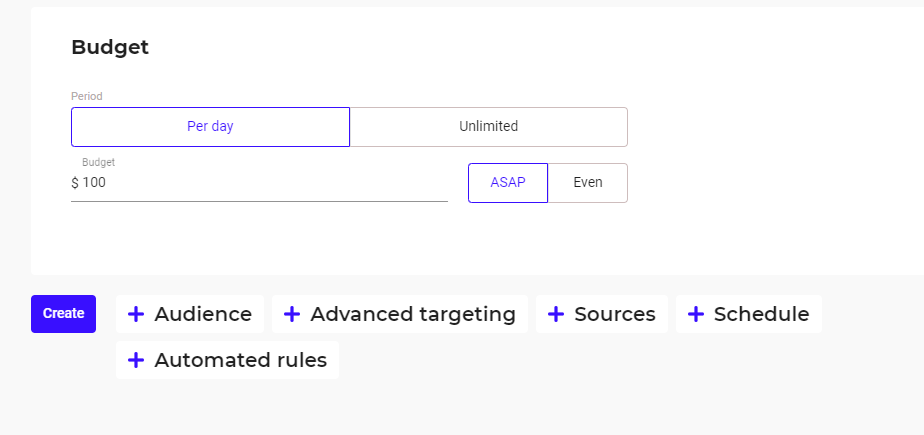924x435 pixels.
Task: Click the small Budget label above the amount
Action: (x=98, y=162)
